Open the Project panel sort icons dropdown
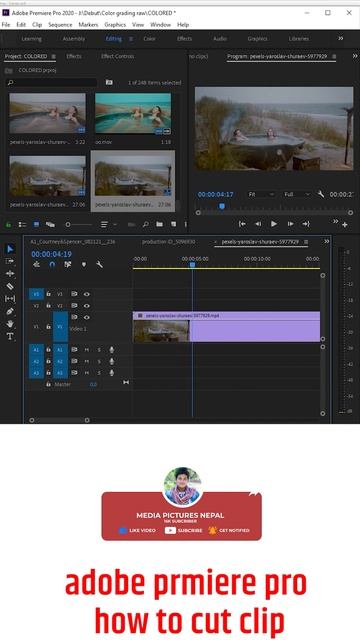This screenshot has height=640, width=360. [108, 224]
